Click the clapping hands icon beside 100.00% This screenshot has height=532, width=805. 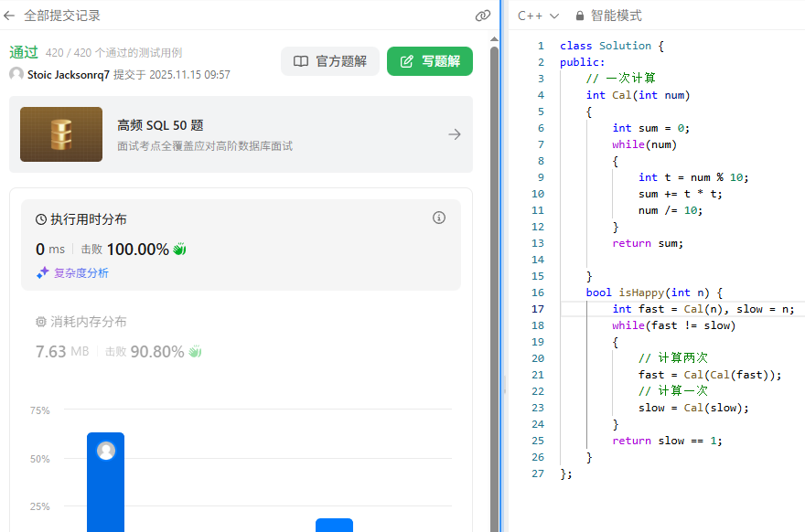(x=179, y=250)
